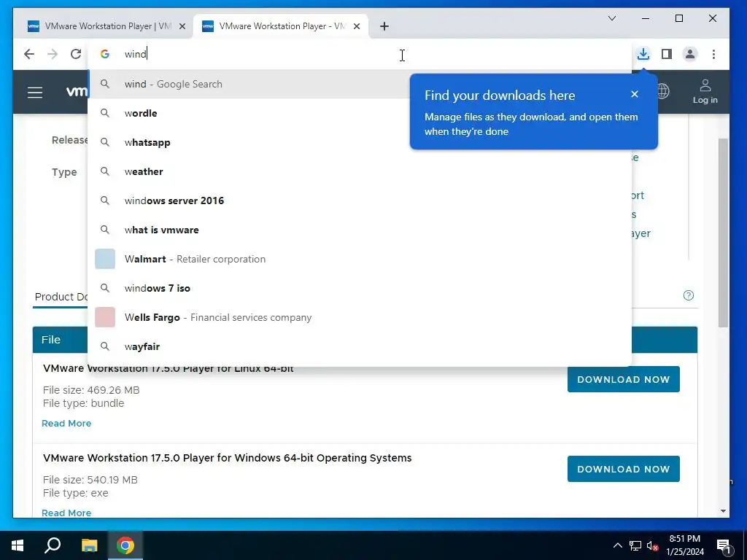Open Read More for the Linux bundle
The height and width of the screenshot is (560, 747).
[66, 424]
